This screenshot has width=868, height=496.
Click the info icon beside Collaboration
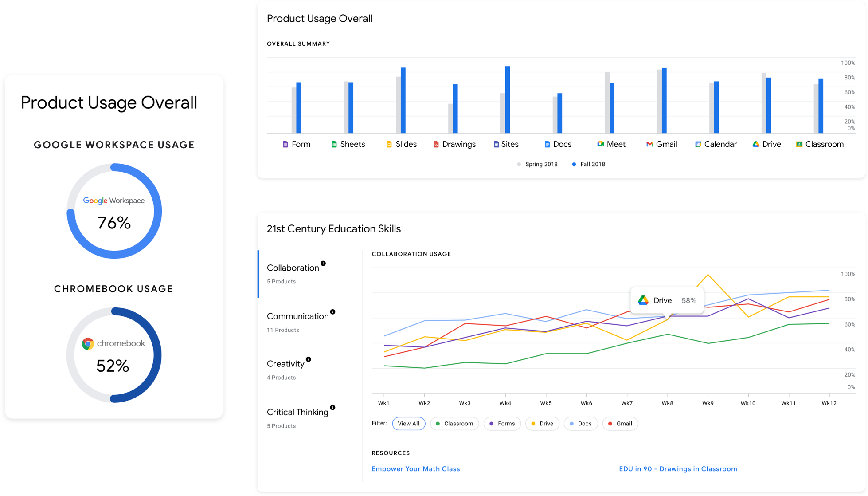[x=323, y=264]
